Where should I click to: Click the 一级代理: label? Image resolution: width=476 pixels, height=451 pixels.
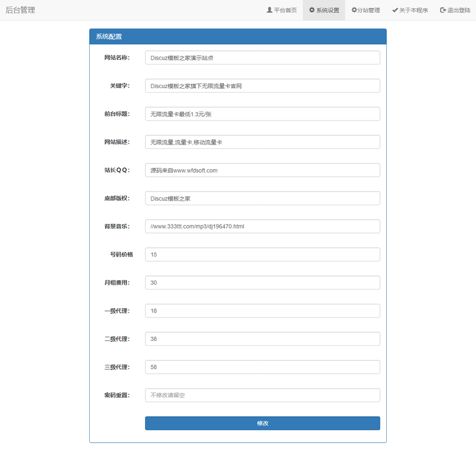[x=117, y=311]
